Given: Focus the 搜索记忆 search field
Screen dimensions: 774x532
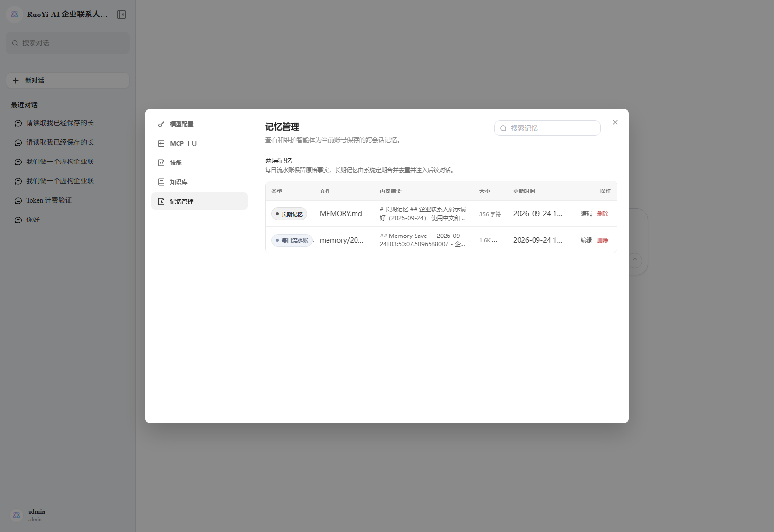Looking at the screenshot, I should pyautogui.click(x=548, y=128).
